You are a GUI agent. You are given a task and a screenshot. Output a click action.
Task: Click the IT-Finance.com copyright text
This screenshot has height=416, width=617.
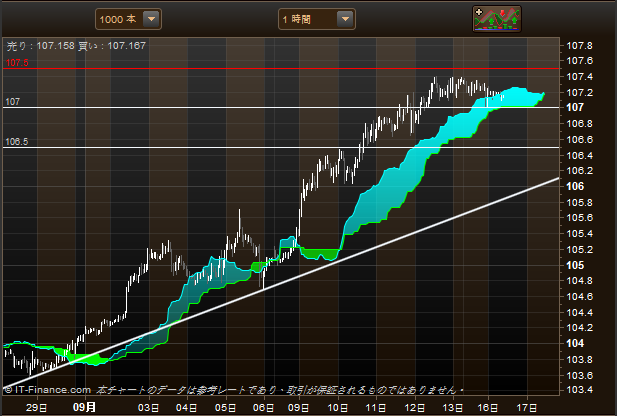click(48, 390)
